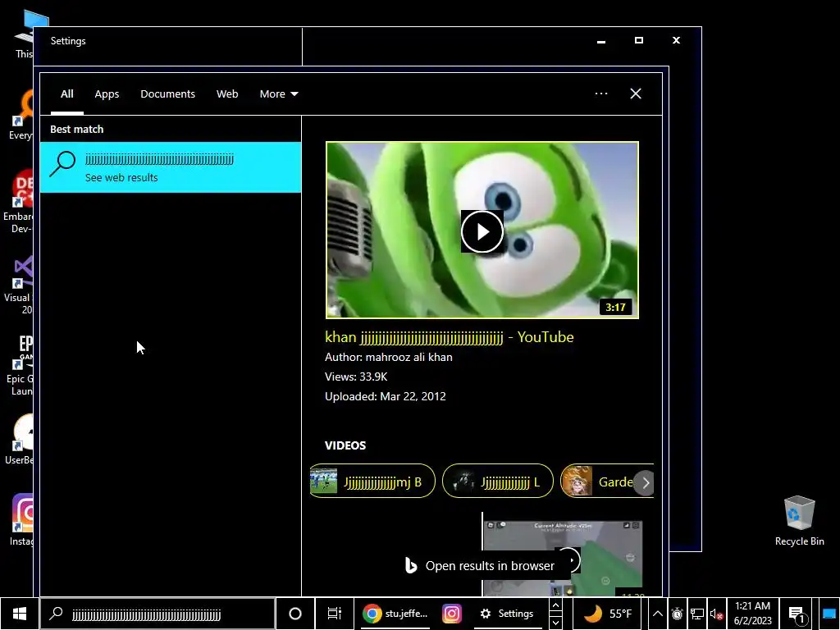Image resolution: width=840 pixels, height=630 pixels.
Task: Click the muted volume tray icon
Action: pyautogui.click(x=716, y=614)
